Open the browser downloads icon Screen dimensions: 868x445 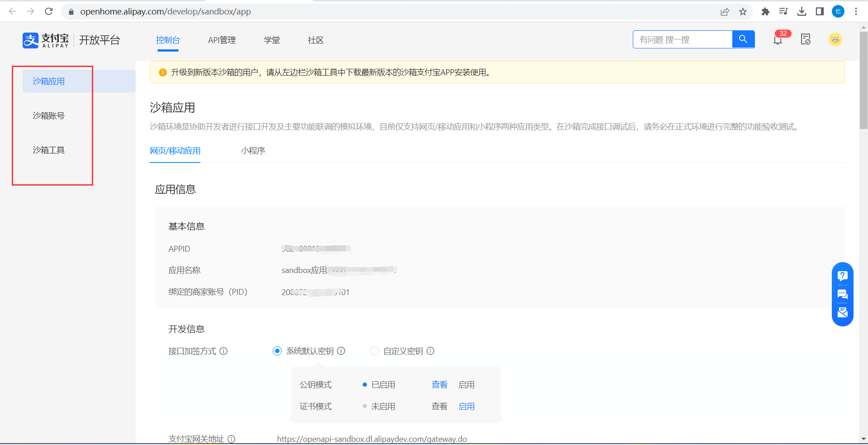point(802,12)
